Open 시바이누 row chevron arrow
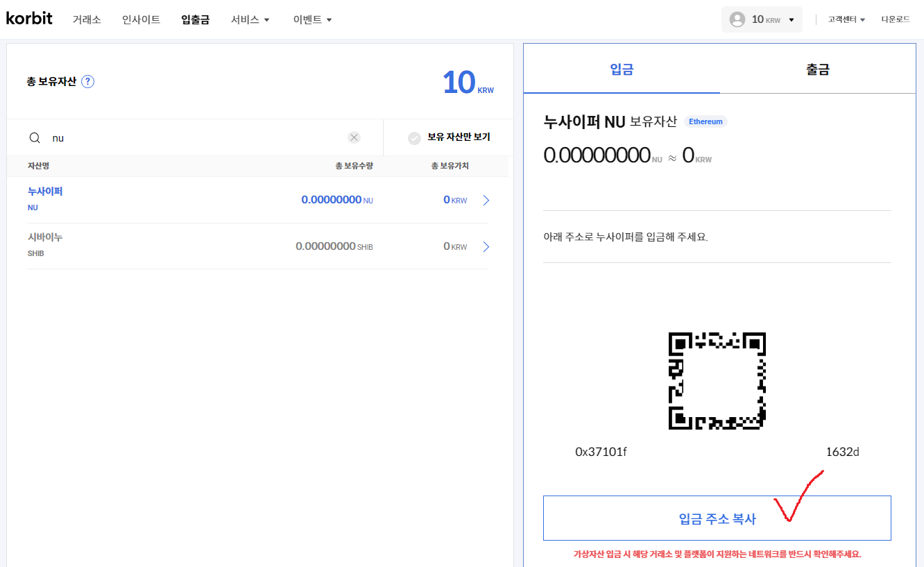924x567 pixels. pyautogui.click(x=486, y=246)
